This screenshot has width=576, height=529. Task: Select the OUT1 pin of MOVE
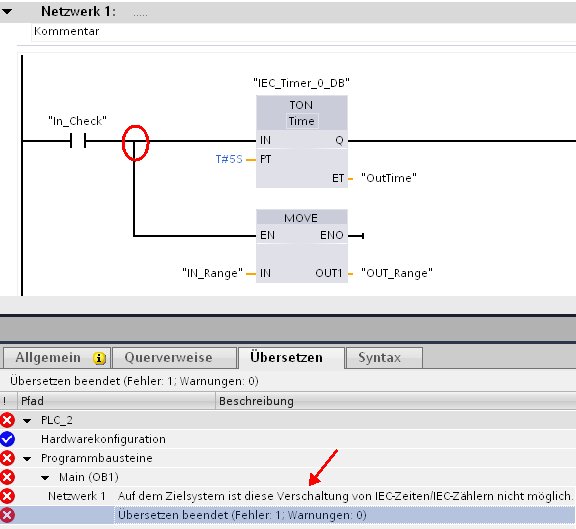point(329,273)
